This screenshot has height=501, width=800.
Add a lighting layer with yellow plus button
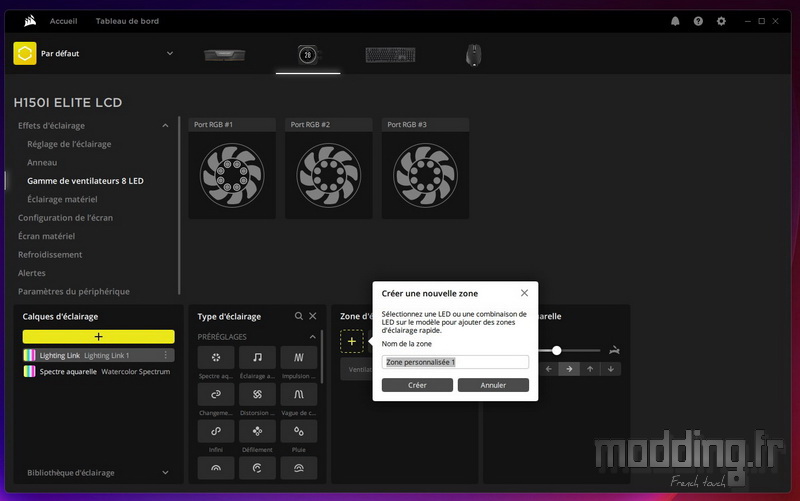tap(98, 336)
